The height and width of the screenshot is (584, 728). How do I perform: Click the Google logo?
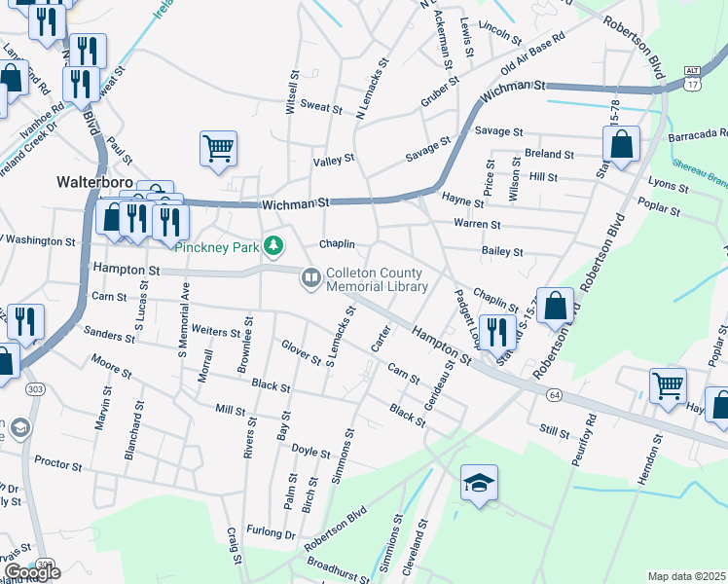32,572
